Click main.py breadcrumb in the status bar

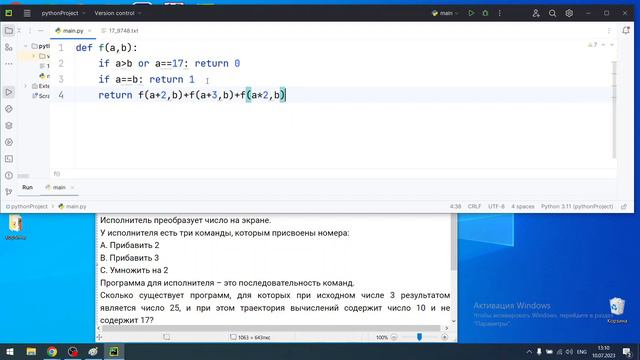tap(72, 207)
